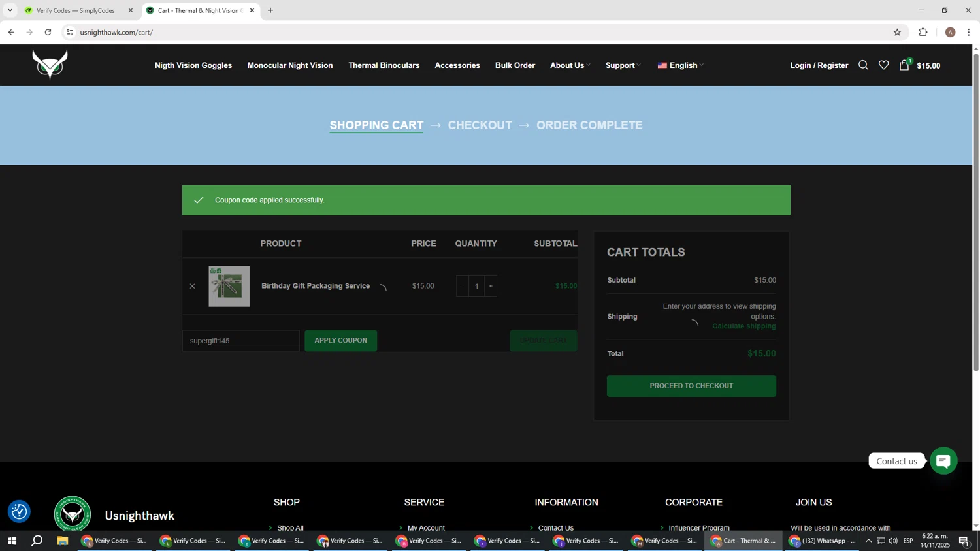
Task: Switch to WhatsApp taskbar window
Action: [822, 541]
